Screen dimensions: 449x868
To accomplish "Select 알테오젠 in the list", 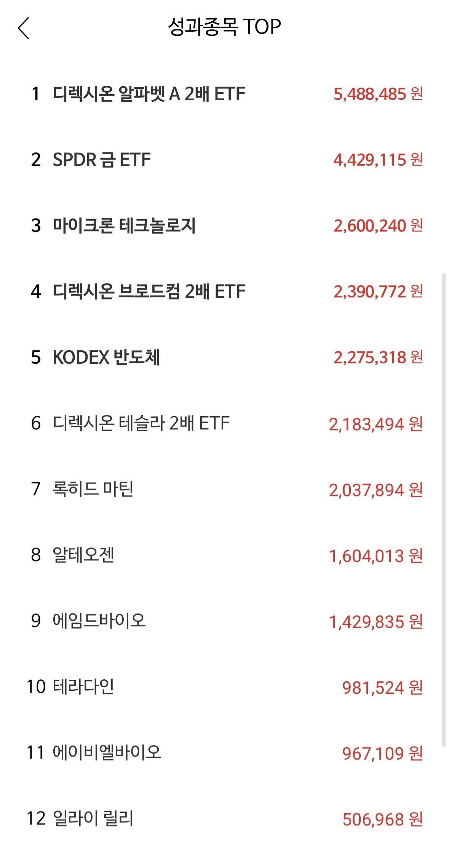I will 224,555.
